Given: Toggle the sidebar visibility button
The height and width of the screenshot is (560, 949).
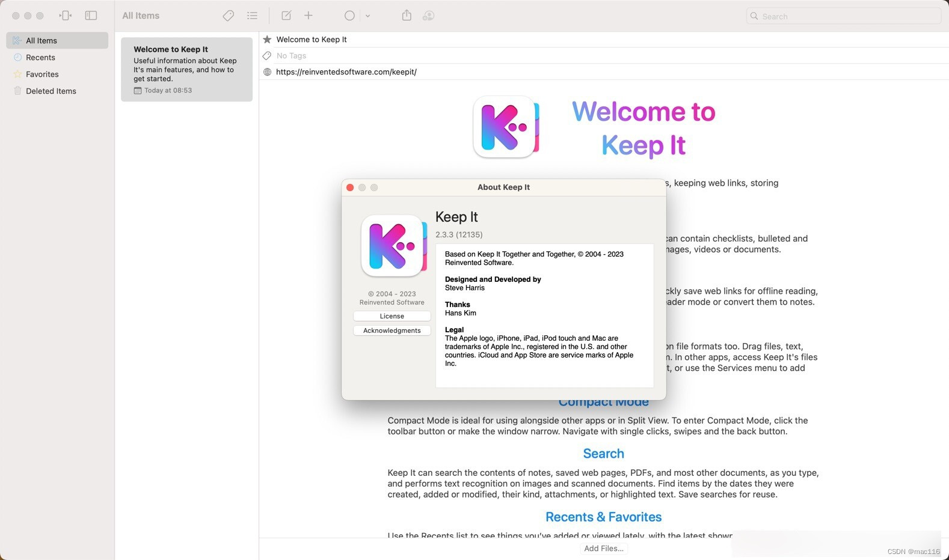Looking at the screenshot, I should pyautogui.click(x=91, y=16).
